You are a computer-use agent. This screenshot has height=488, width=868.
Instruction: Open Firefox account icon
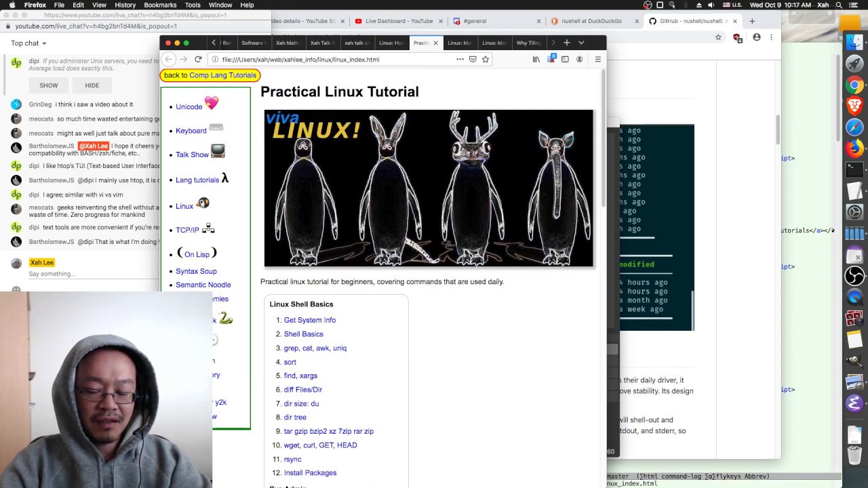(579, 60)
